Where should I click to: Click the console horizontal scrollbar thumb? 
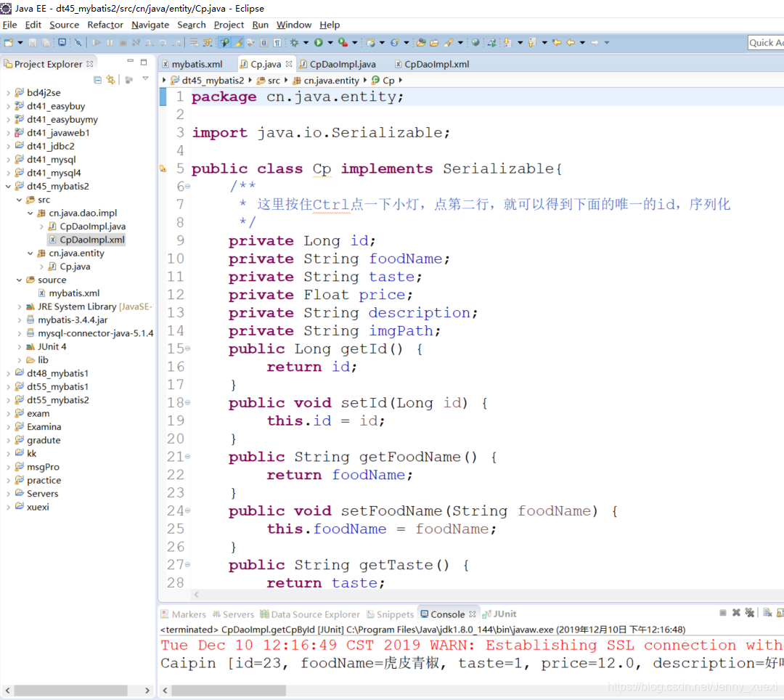[x=229, y=691]
